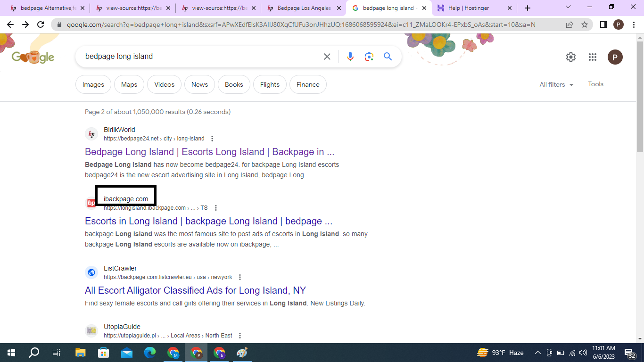Launch Microsoft Store from the taskbar

pyautogui.click(x=103, y=353)
